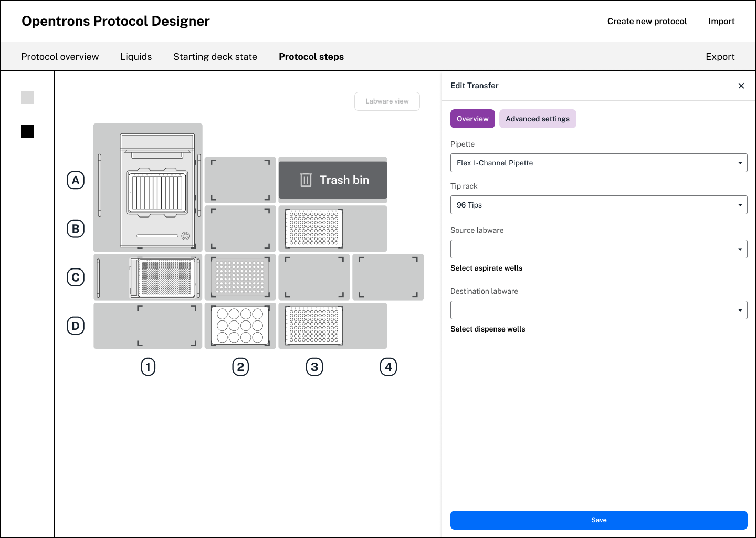The height and width of the screenshot is (538, 756).
Task: Click the Labware view button
Action: point(387,101)
